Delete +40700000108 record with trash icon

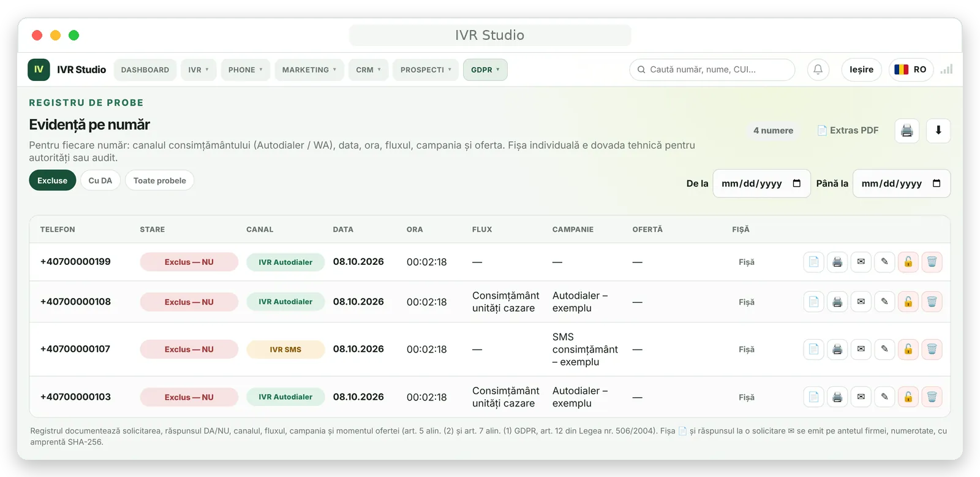click(932, 302)
